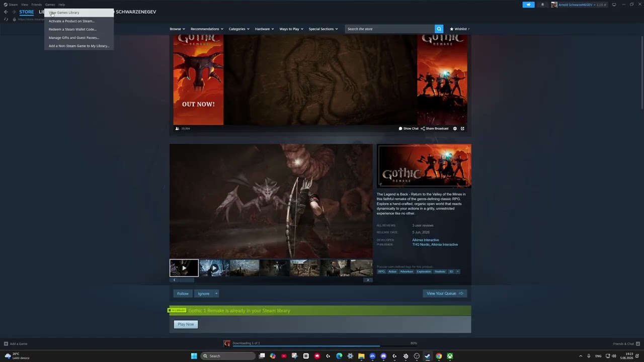This screenshot has height=362, width=644.
Task: Open the notifications bell
Action: click(542, 5)
